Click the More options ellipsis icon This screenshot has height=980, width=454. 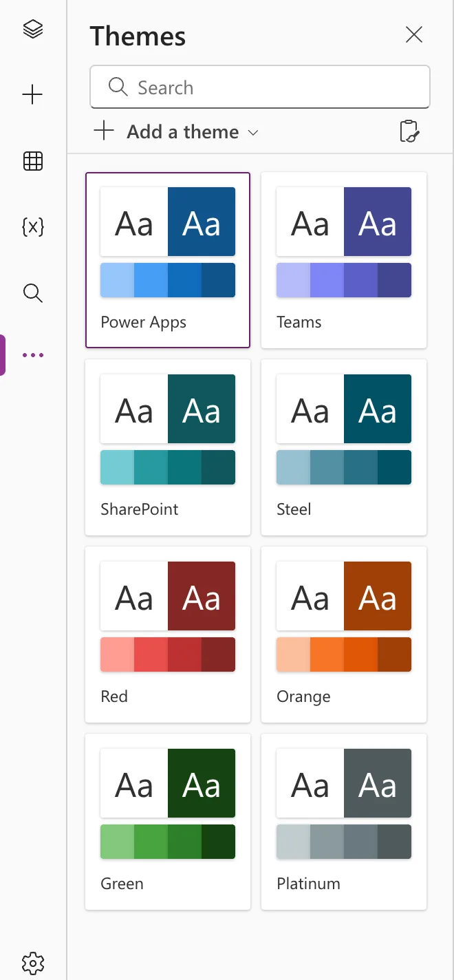(33, 355)
